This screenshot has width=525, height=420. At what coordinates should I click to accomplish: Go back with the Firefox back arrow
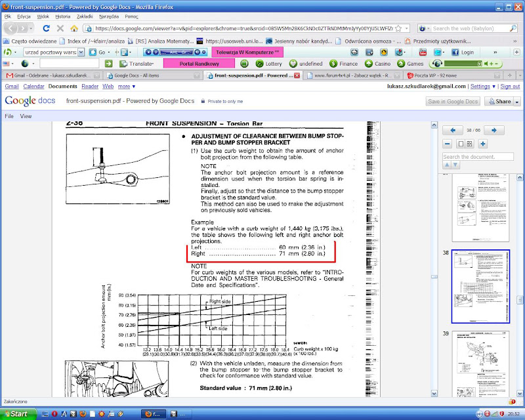pyautogui.click(x=11, y=28)
